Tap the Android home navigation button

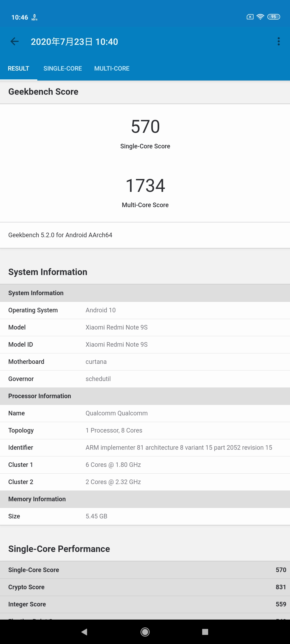[145, 632]
